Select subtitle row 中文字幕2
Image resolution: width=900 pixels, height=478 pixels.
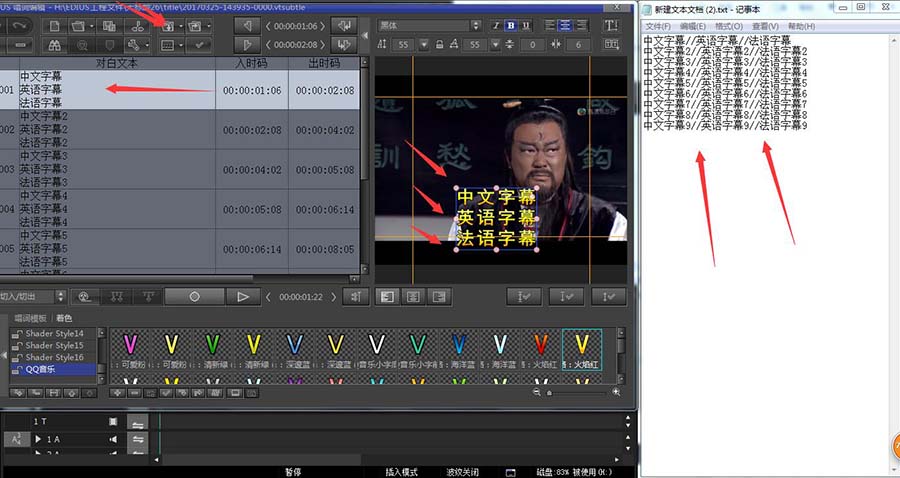pos(181,130)
